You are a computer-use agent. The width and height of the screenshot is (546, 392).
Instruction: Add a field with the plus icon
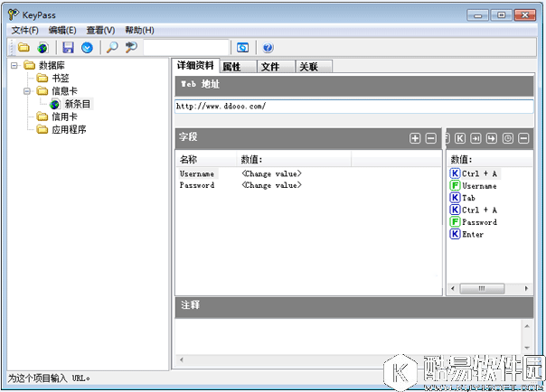pyautogui.click(x=415, y=138)
